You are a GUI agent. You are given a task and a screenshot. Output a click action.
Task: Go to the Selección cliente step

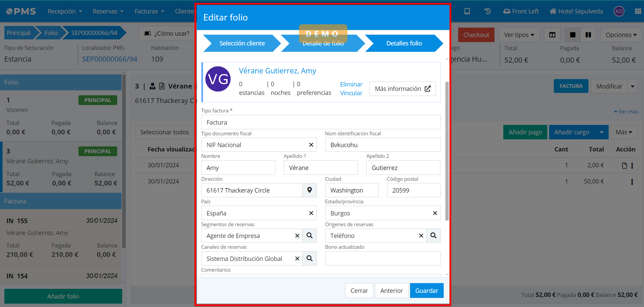tap(242, 43)
